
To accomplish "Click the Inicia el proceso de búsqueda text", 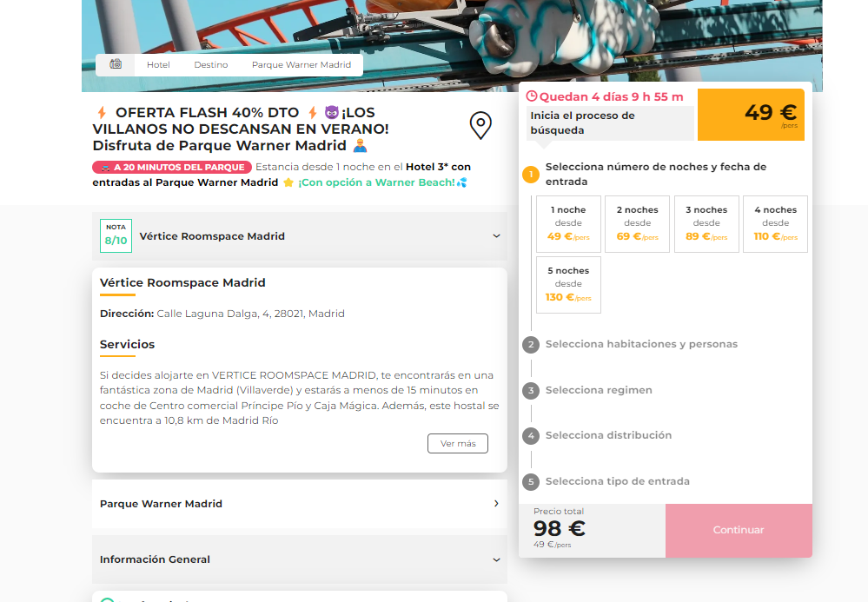I will [x=582, y=122].
